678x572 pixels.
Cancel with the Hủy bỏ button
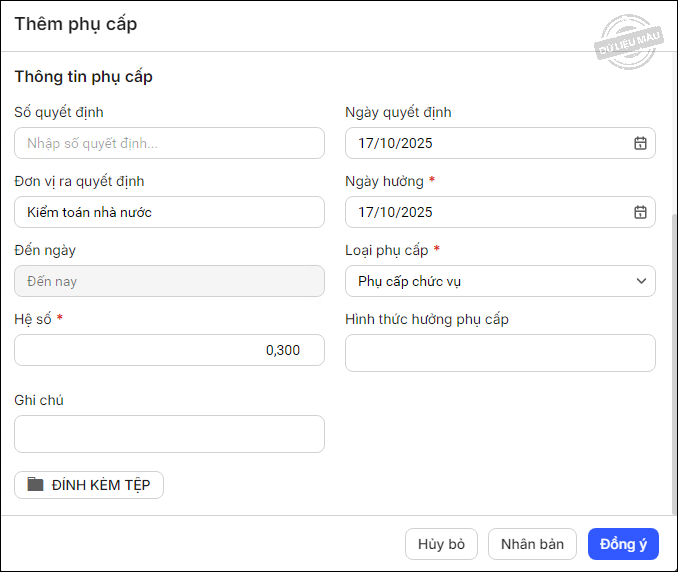tap(441, 544)
